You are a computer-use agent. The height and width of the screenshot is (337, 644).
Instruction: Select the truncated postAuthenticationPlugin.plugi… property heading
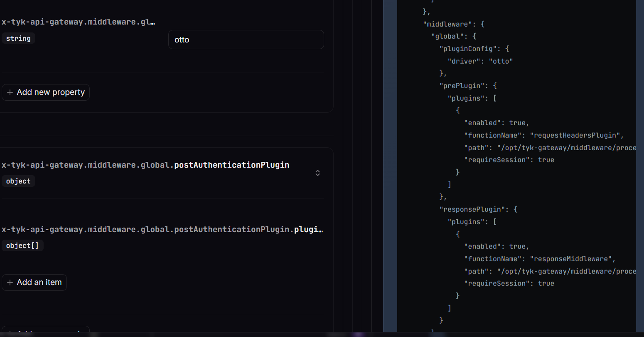click(x=162, y=230)
